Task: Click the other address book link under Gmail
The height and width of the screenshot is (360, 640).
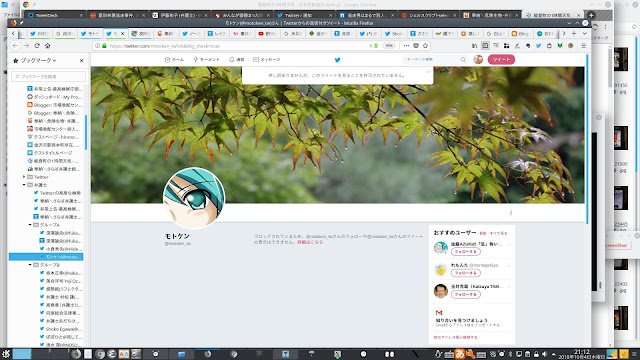Action: (x=455, y=338)
